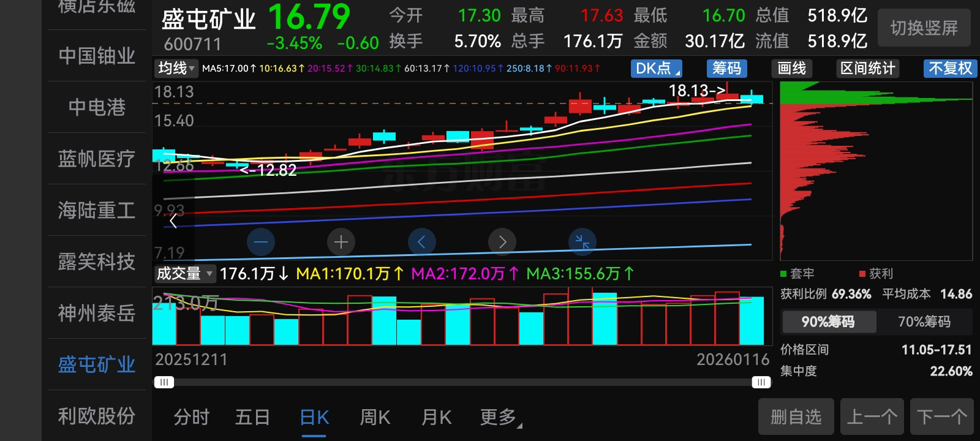Open the 画线 drawing tool
980x441 pixels.
(x=792, y=68)
